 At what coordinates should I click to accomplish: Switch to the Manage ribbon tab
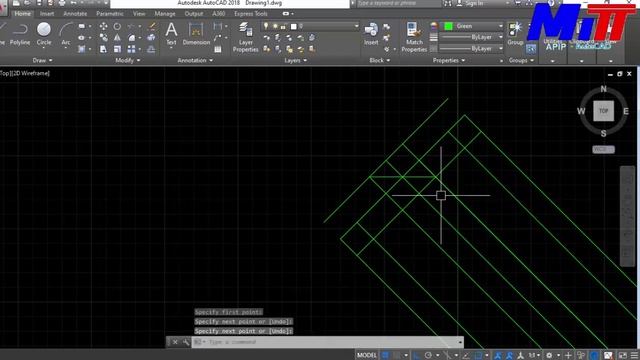click(165, 13)
